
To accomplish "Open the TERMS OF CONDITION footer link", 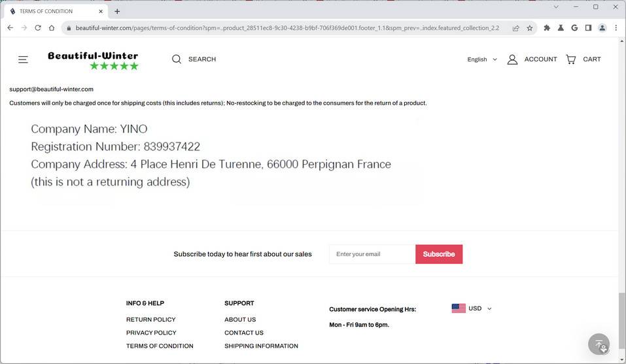I will tap(160, 346).
